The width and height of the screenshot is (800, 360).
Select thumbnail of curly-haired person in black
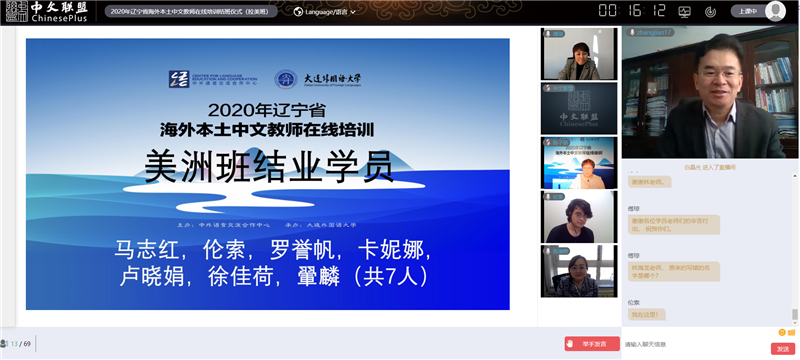(x=579, y=217)
